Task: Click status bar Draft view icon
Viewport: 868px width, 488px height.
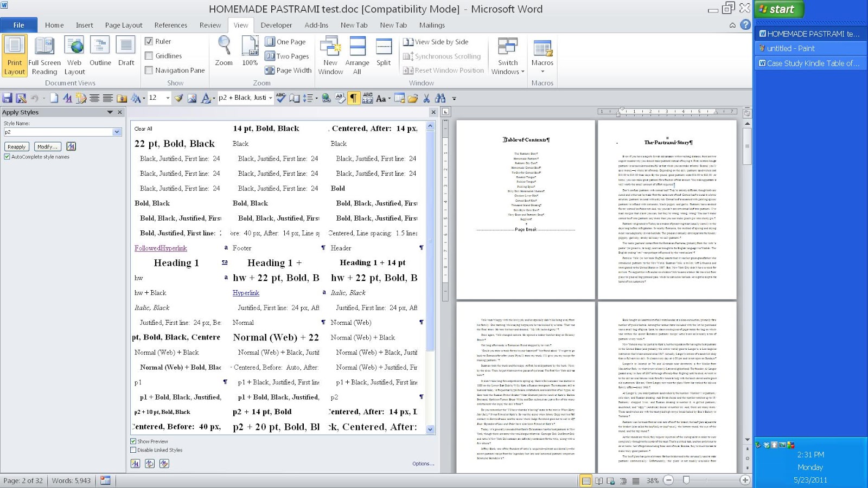Action: 635,480
